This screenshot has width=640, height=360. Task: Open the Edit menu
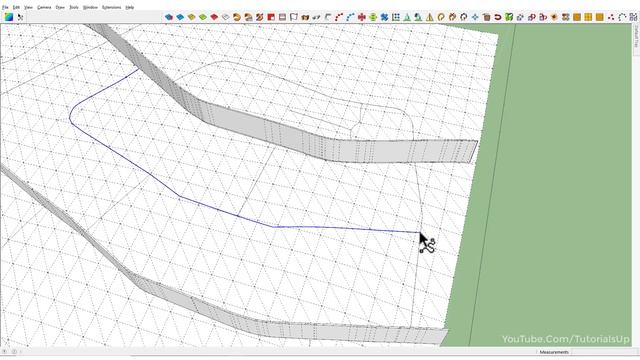(x=16, y=7)
